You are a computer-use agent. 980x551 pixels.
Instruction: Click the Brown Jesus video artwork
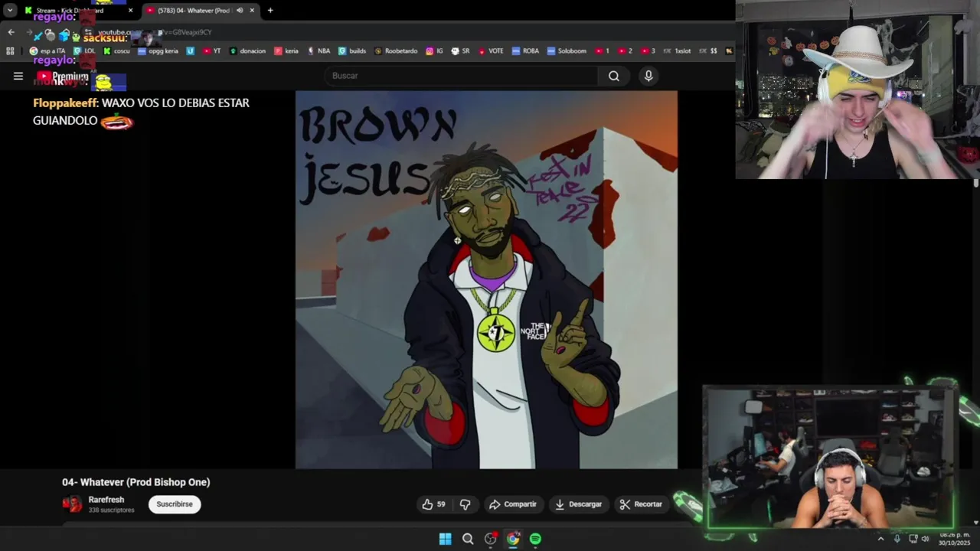(486, 279)
